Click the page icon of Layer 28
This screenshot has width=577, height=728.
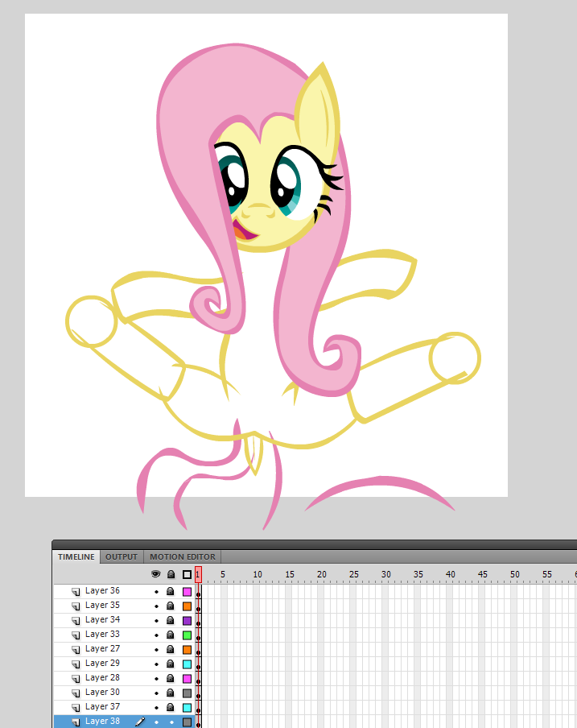(76, 678)
